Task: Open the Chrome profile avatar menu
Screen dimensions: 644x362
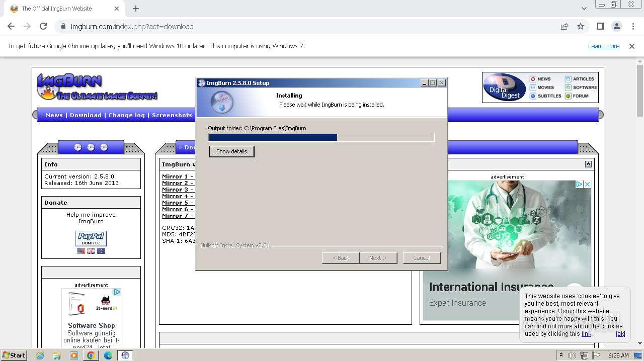Action: coord(617,26)
